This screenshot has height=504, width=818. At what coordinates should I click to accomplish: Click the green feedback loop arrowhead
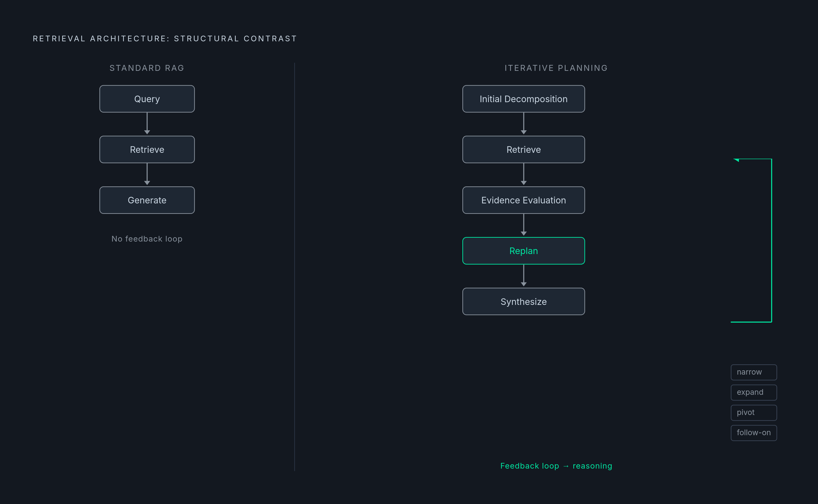point(736,160)
